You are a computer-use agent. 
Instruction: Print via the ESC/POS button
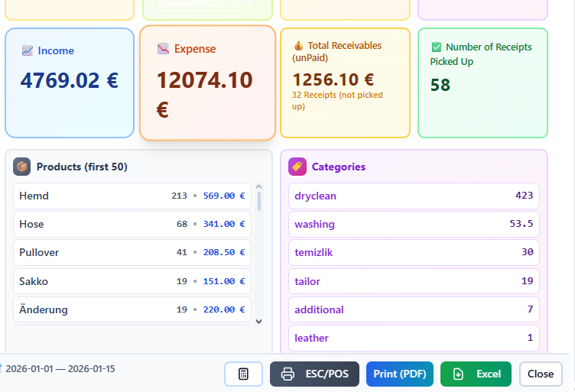314,374
